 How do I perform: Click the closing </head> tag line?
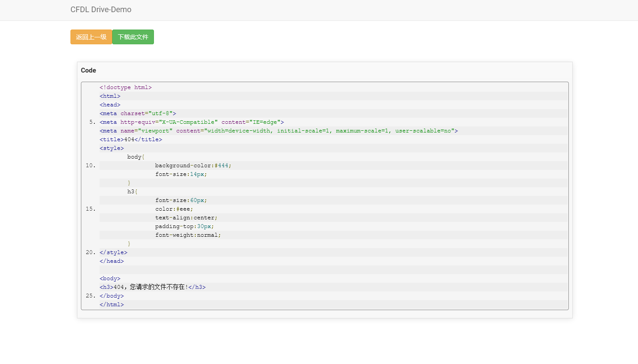pyautogui.click(x=334, y=261)
